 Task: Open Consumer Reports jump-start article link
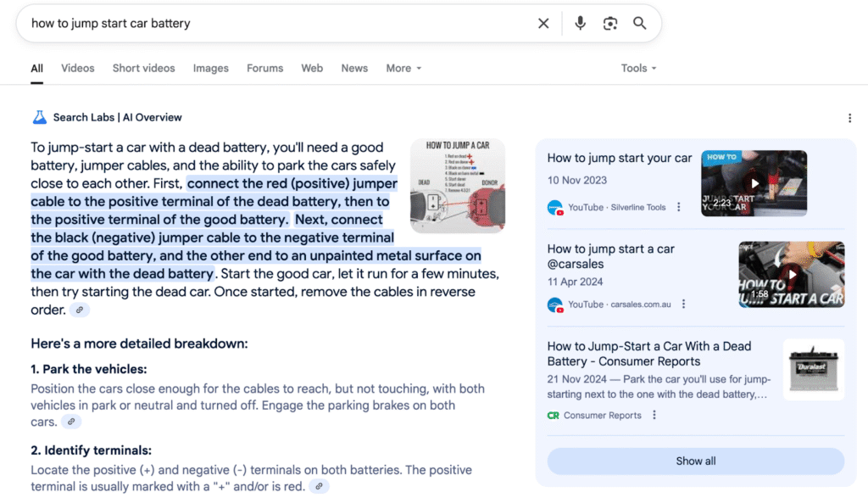tap(648, 354)
